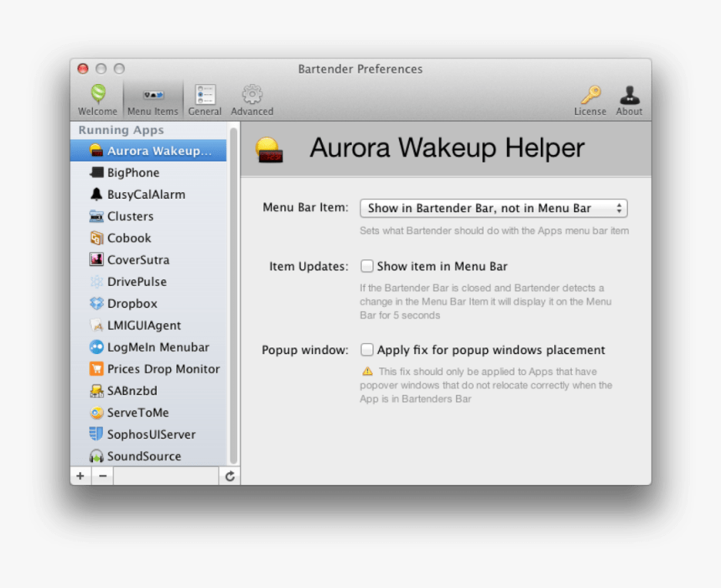Click the warning triangle icon
This screenshot has height=588, width=721.
point(367,372)
